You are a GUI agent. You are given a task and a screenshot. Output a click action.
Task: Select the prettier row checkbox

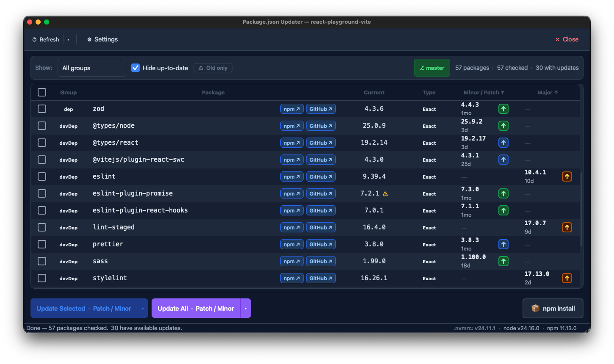[42, 244]
